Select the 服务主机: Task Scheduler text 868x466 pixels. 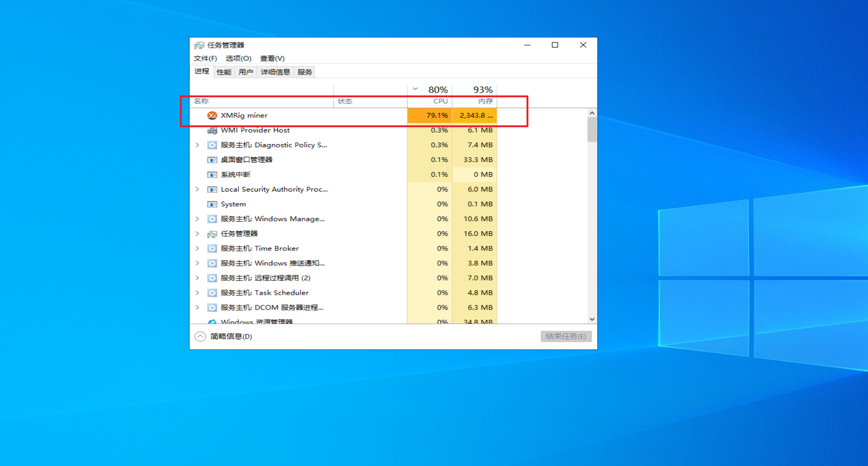coord(265,293)
